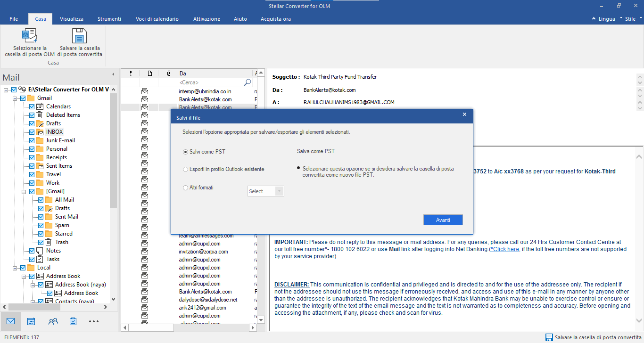Open the Voci di calendario tab
Viewport: 644px width, 343px height.
[157, 19]
